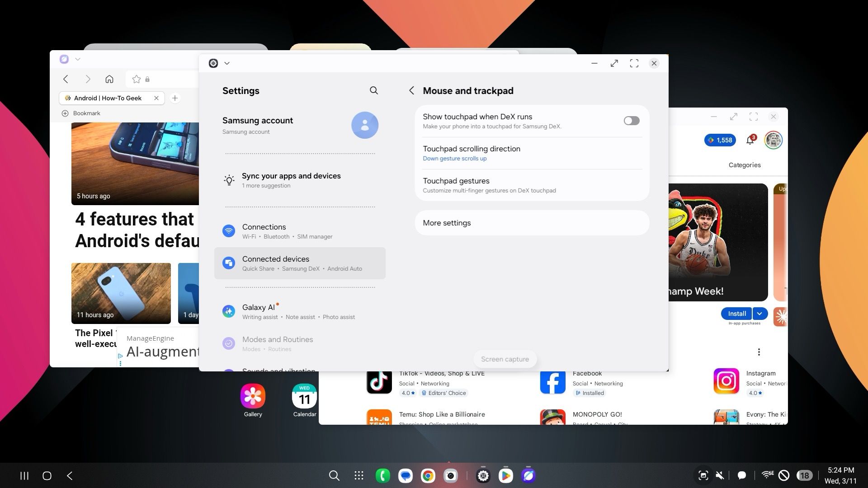
Task: Launch Camera from taskbar
Action: click(x=451, y=476)
